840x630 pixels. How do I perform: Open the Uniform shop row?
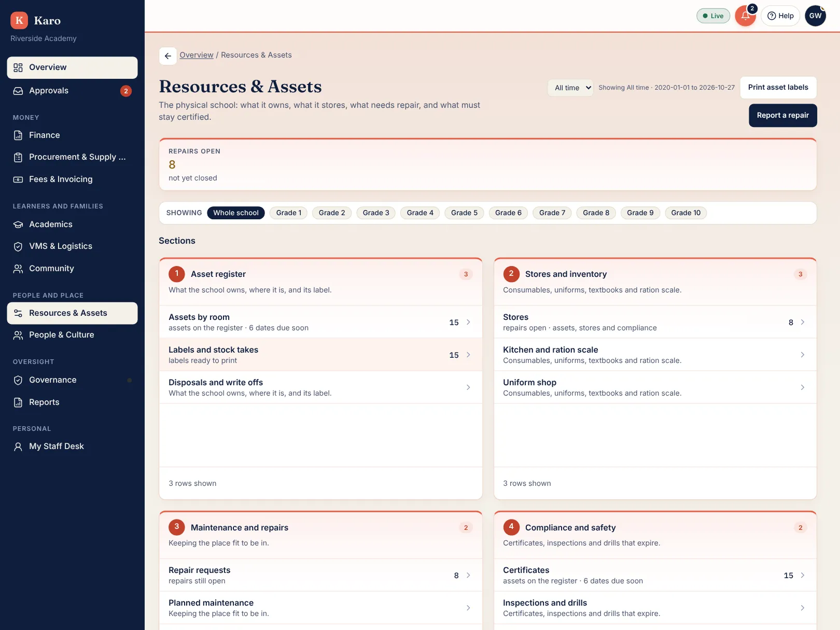655,387
